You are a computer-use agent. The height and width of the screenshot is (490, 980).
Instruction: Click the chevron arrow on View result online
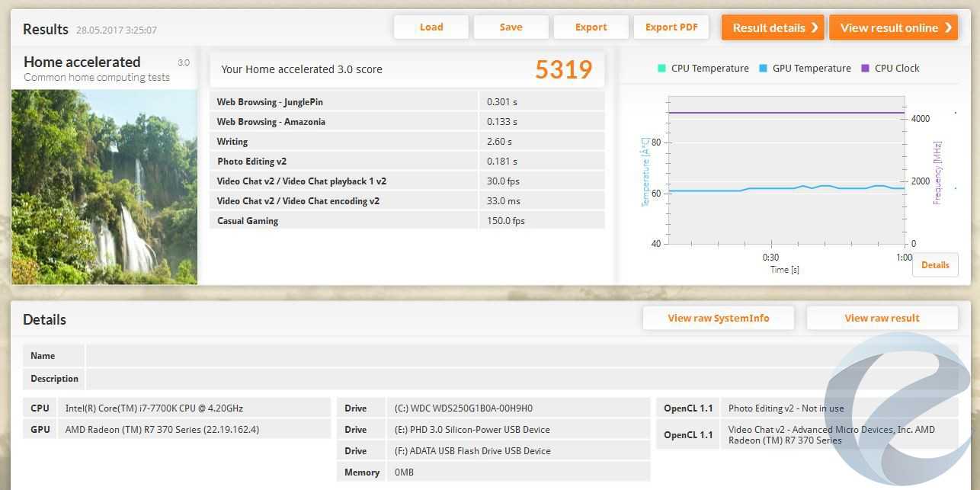(949, 27)
